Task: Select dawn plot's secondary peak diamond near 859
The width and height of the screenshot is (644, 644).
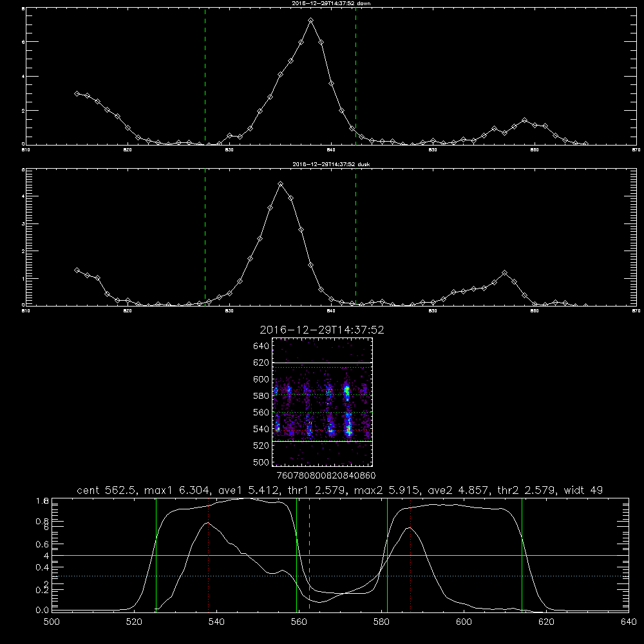Action: [524, 120]
